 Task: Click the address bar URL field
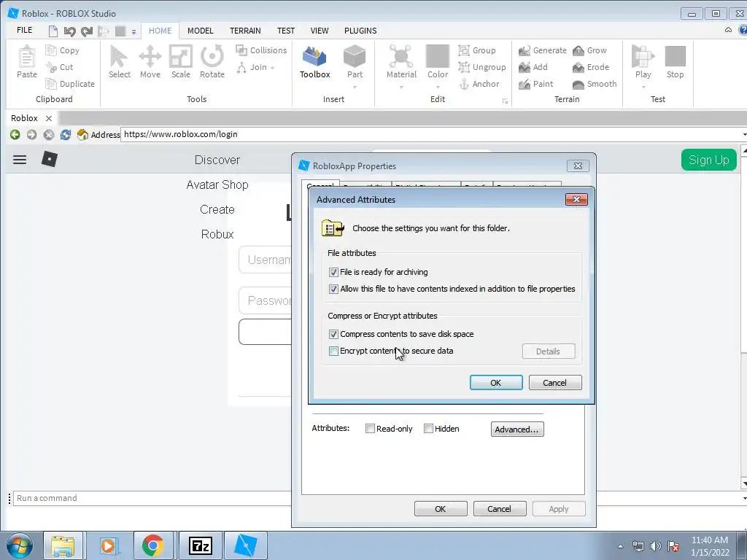(x=431, y=134)
